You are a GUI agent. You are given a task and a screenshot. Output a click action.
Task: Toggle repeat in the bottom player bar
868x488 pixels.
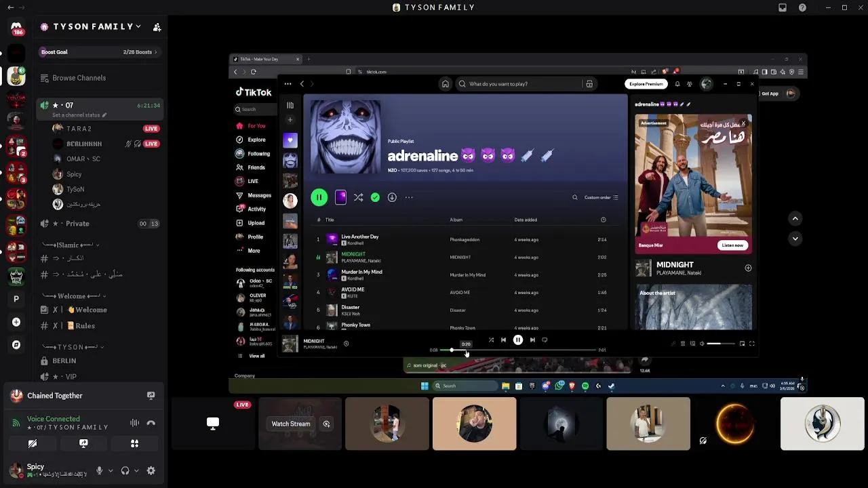tap(545, 340)
